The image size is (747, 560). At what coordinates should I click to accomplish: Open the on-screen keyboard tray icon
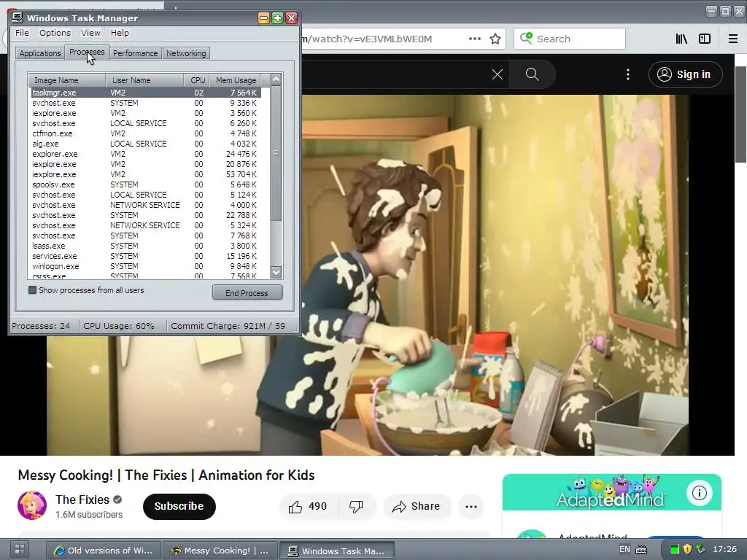(x=642, y=550)
